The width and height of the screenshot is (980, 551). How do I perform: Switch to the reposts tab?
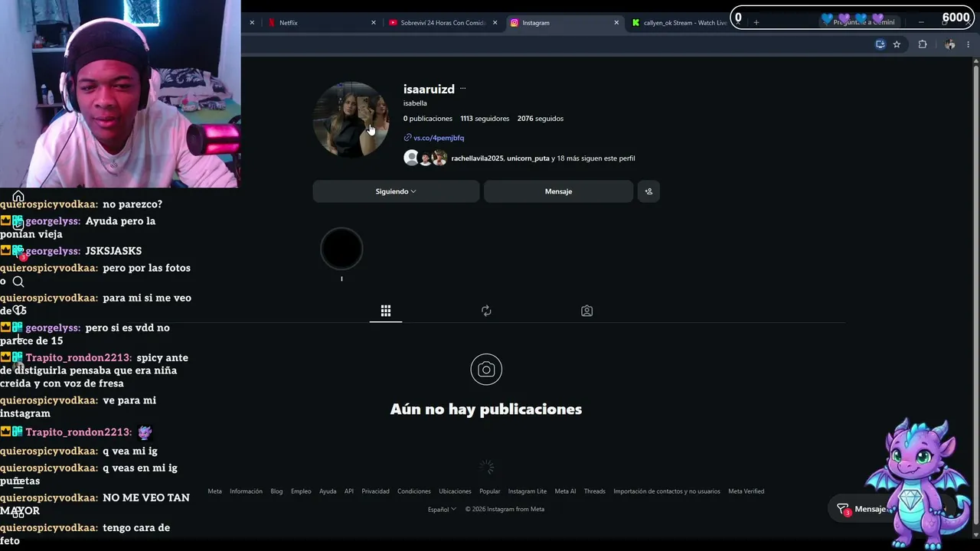[x=486, y=311]
